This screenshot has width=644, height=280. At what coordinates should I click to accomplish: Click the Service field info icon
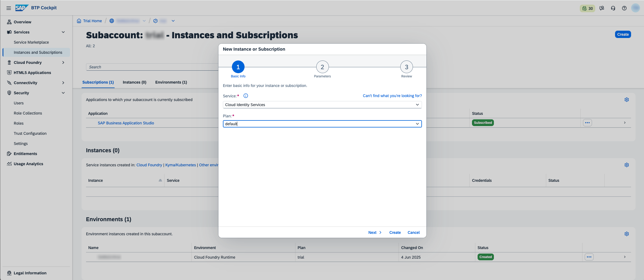(246, 96)
